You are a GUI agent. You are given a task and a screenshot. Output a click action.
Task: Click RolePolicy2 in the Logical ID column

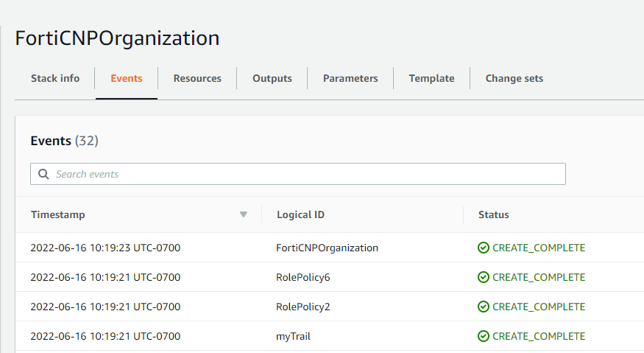tap(303, 307)
